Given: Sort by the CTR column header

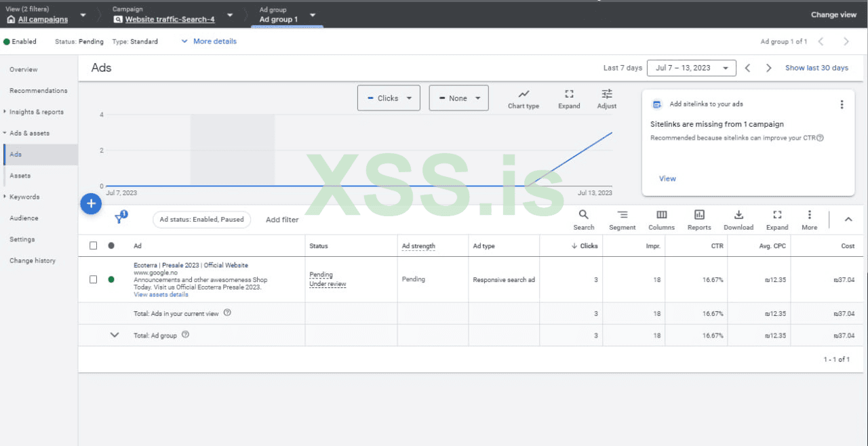Looking at the screenshot, I should coord(717,246).
